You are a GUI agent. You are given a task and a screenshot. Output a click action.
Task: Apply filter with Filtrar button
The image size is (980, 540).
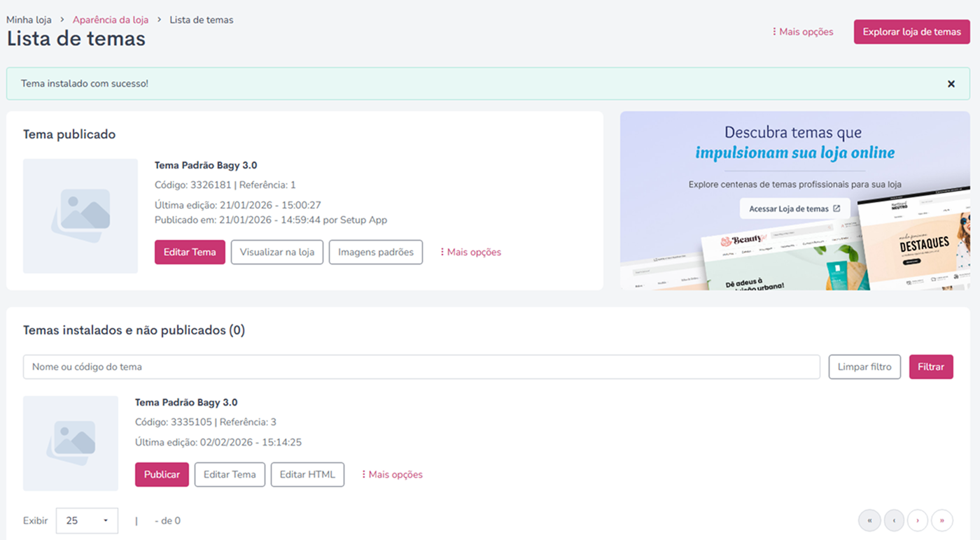(x=931, y=367)
